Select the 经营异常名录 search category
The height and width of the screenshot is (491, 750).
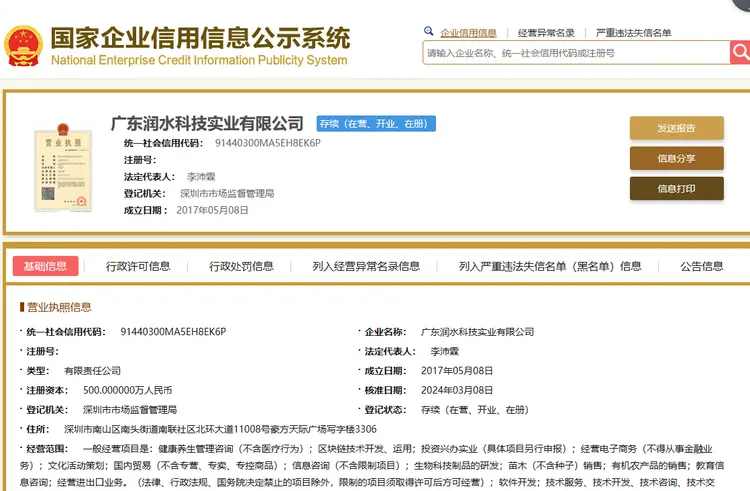(x=546, y=33)
